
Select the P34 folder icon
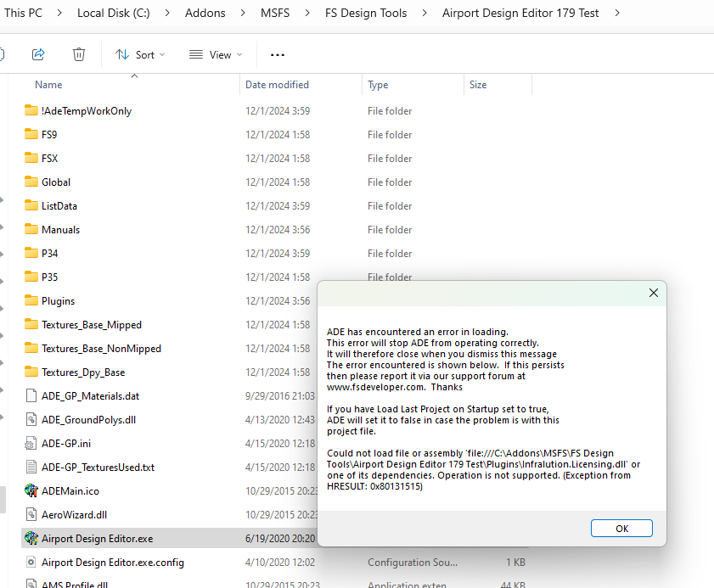tap(31, 253)
